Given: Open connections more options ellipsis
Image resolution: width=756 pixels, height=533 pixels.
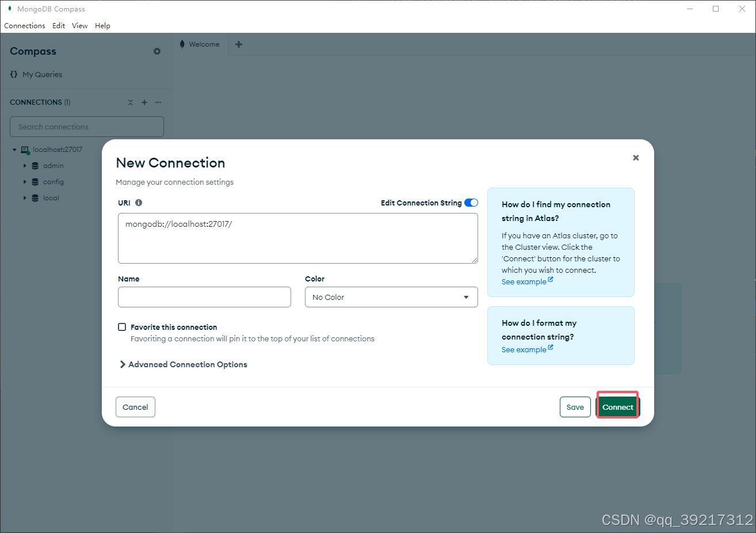Looking at the screenshot, I should pos(158,102).
